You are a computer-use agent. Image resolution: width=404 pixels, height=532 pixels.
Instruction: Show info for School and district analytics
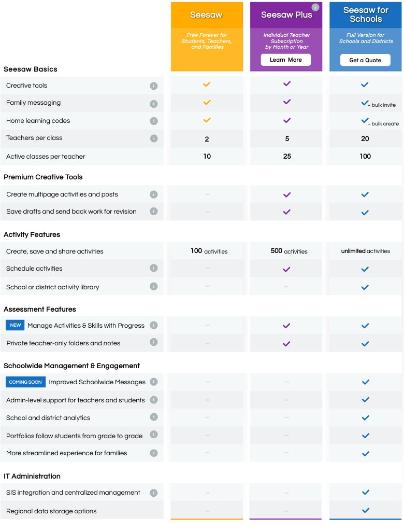coord(153,417)
